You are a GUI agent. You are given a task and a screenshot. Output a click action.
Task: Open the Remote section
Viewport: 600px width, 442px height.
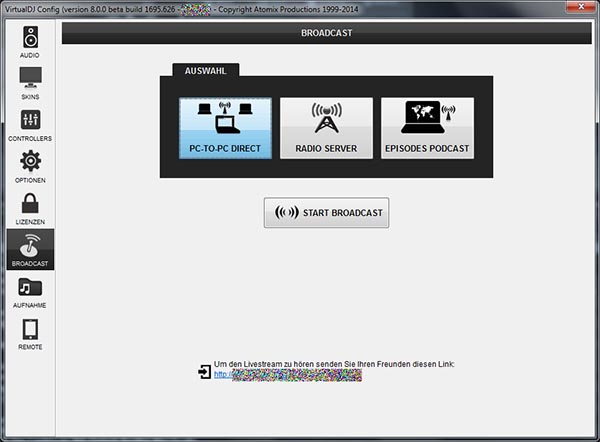[30, 334]
